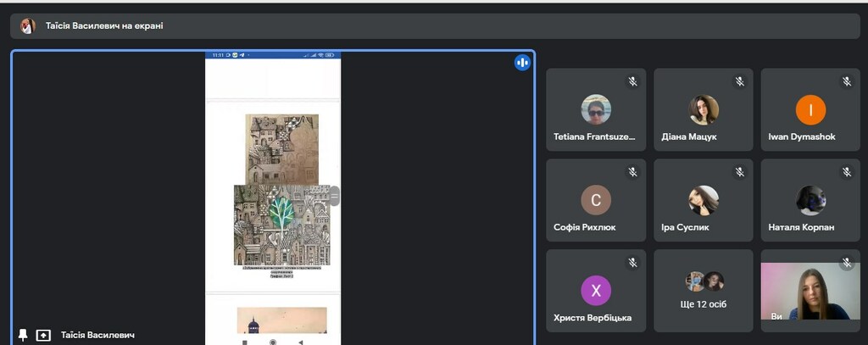This screenshot has width=868, height=345.
Task: Click the 'Софія Рихлюк' name label
Action: (x=585, y=228)
